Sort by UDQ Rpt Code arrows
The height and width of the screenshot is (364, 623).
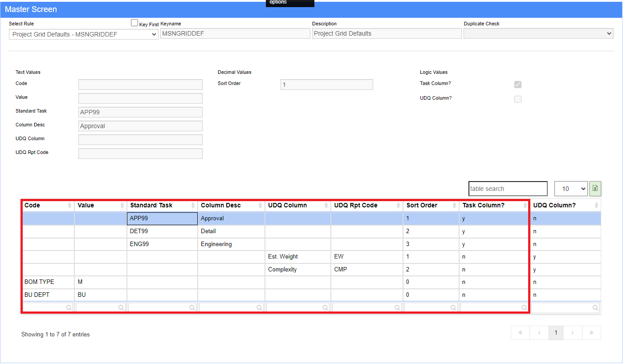[x=399, y=206]
